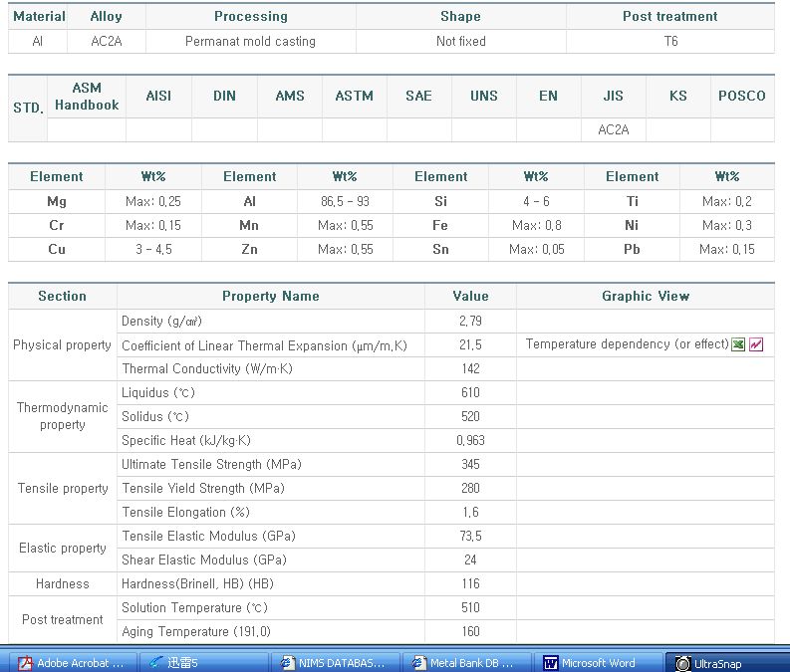
Task: Click Shear Elastic Modulus (GPa) property
Action: click(204, 560)
